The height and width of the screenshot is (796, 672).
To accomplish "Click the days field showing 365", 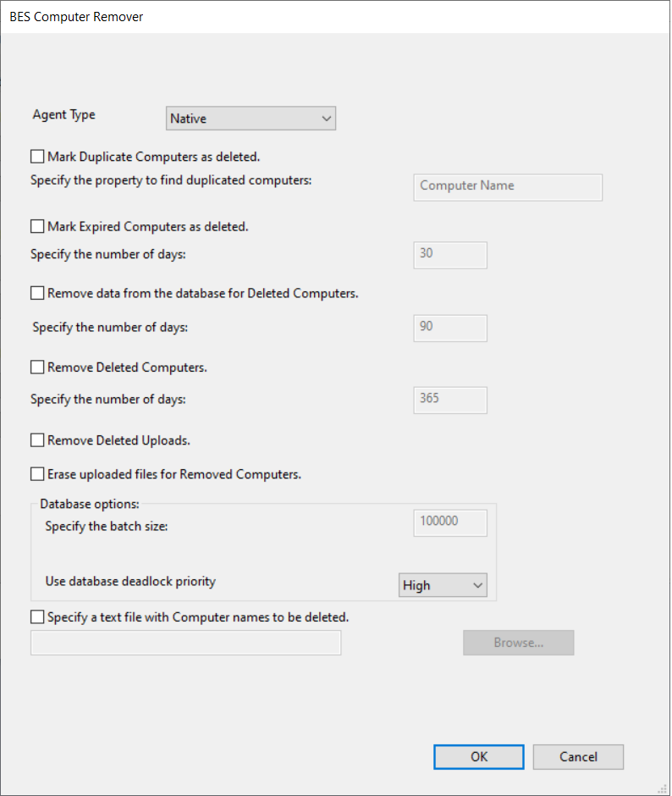I will point(450,400).
